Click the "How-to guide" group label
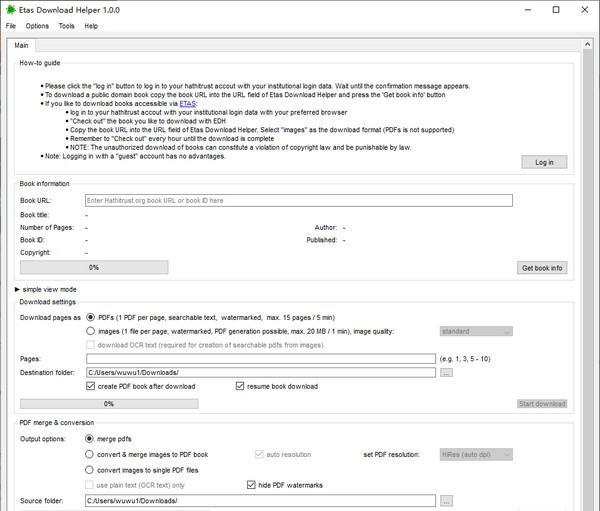Viewport: 600px width, 511px height. (40, 63)
